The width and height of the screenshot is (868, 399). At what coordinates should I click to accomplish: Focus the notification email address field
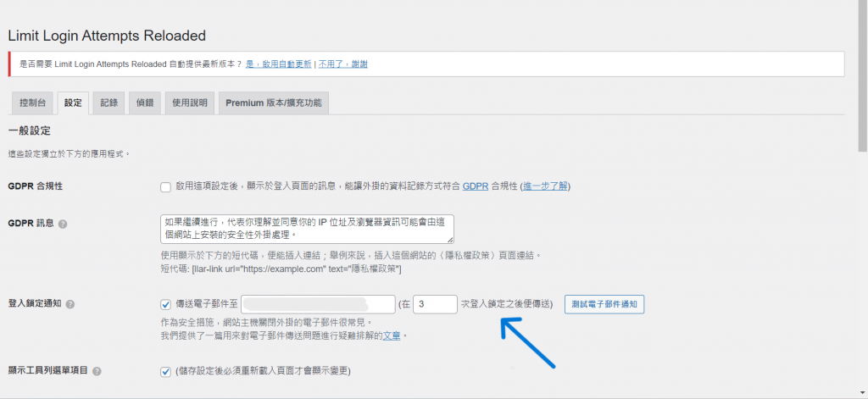point(318,304)
